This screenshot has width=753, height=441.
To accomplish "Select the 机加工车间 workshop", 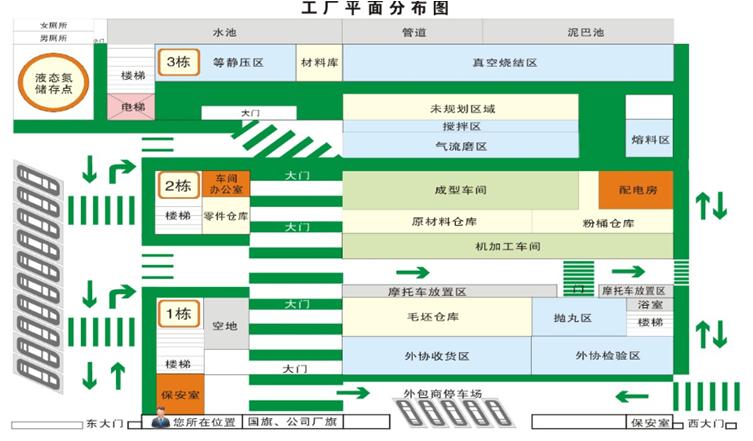I will (x=507, y=246).
